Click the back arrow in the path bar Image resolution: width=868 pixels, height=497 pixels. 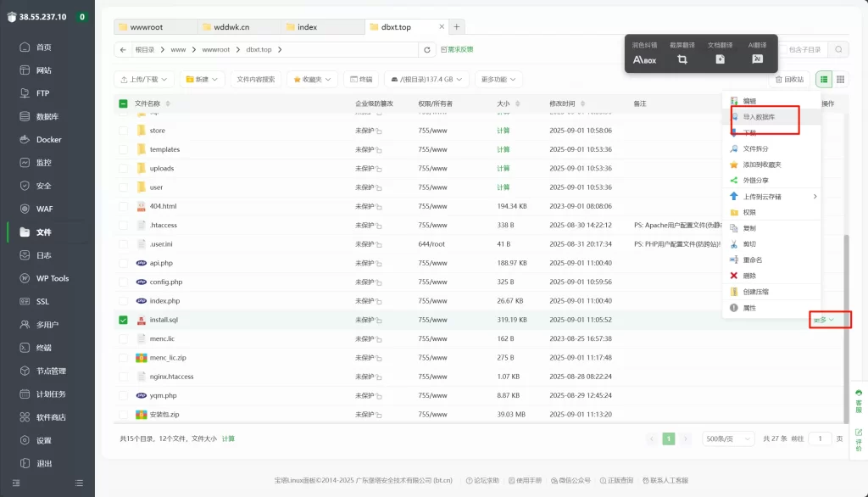point(124,50)
